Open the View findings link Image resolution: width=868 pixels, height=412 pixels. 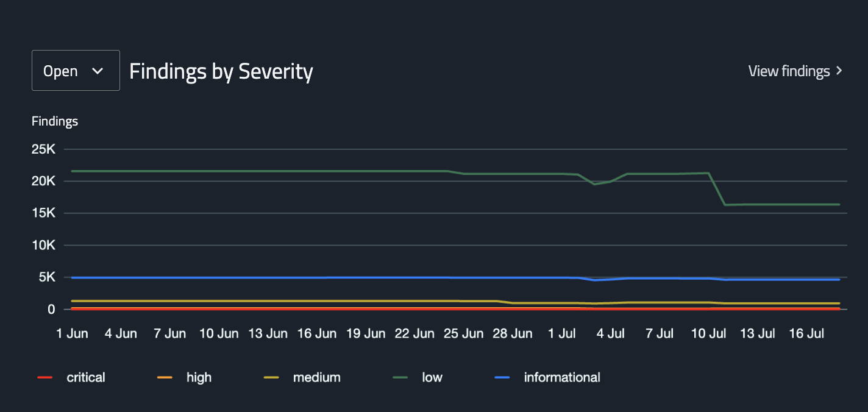tap(789, 71)
